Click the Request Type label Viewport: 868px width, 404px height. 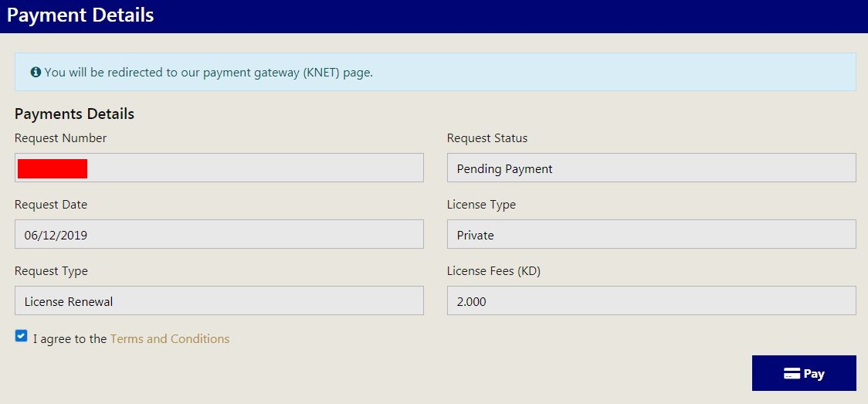click(x=51, y=271)
